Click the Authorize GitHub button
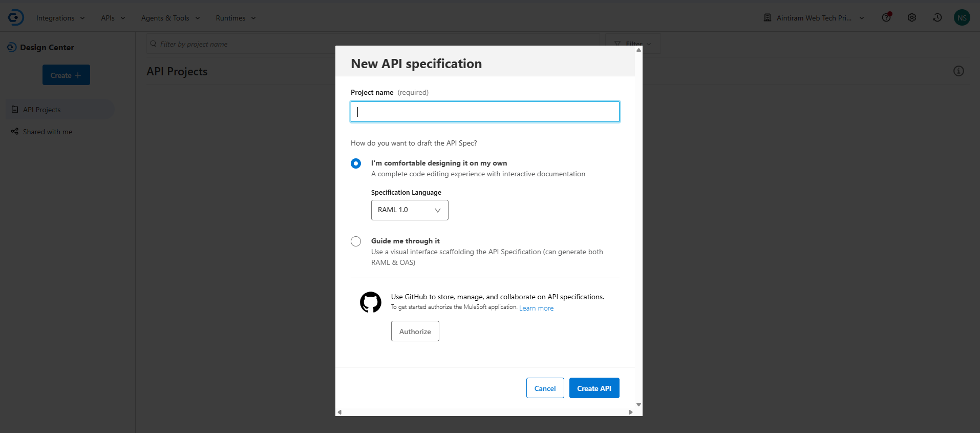Viewport: 980px width, 433px height. [x=415, y=332]
